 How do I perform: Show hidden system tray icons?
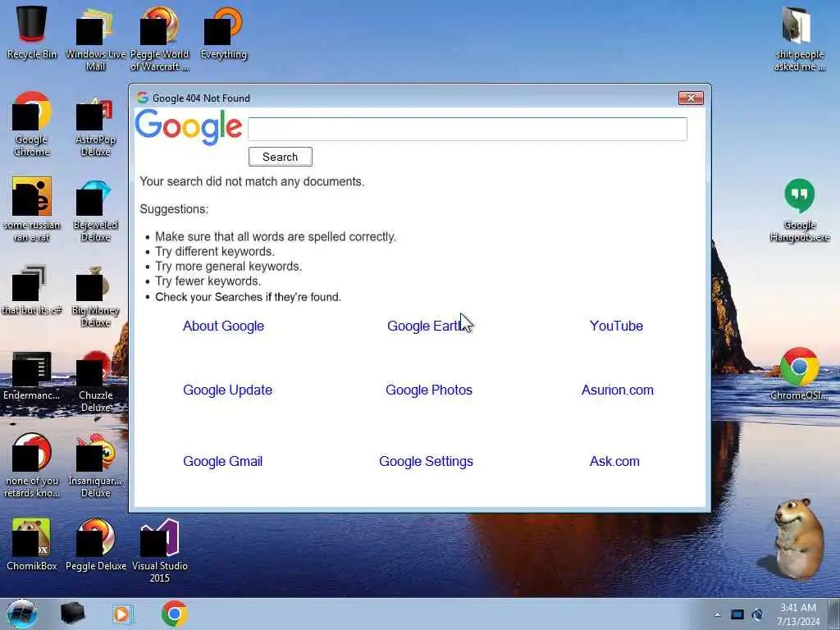pos(717,614)
